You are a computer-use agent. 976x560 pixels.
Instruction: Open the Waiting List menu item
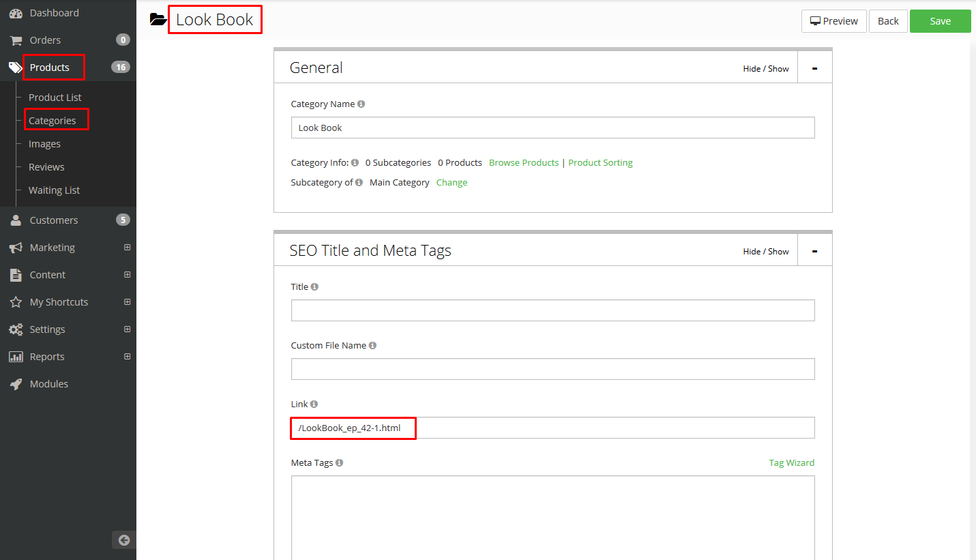tap(54, 190)
